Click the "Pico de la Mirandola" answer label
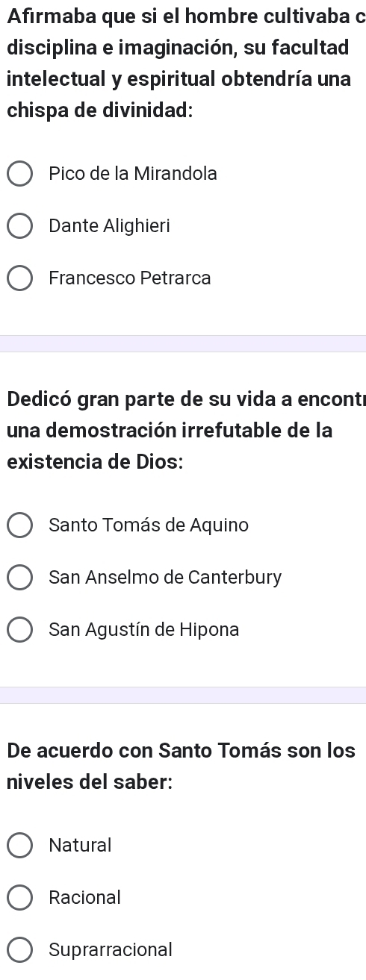Image resolution: width=366 pixels, height=980 pixels. (x=133, y=174)
